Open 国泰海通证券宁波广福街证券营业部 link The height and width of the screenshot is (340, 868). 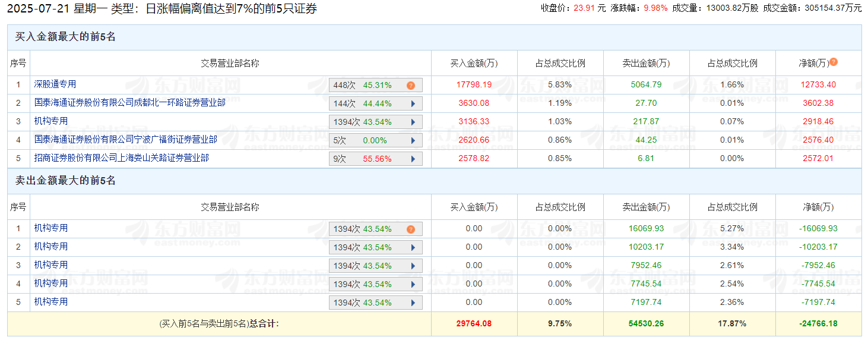[x=125, y=140]
